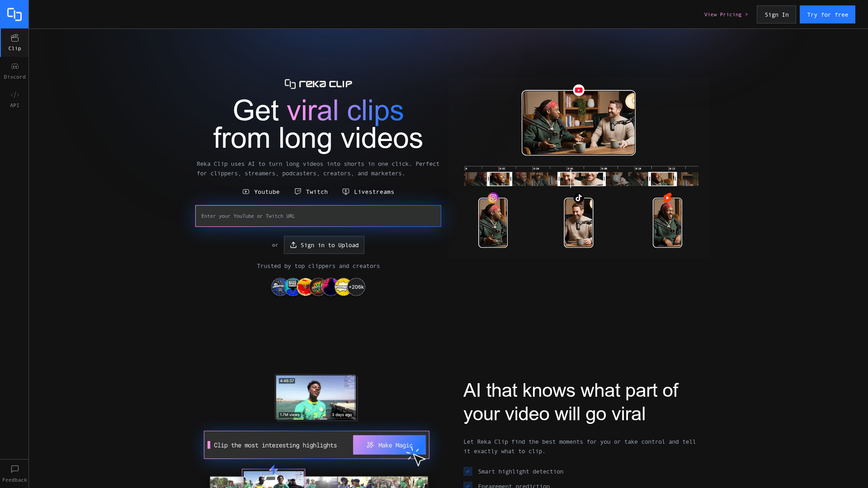Viewport: 868px width, 488px height.
Task: Click the red hooded creator avatar
Action: 305,287
